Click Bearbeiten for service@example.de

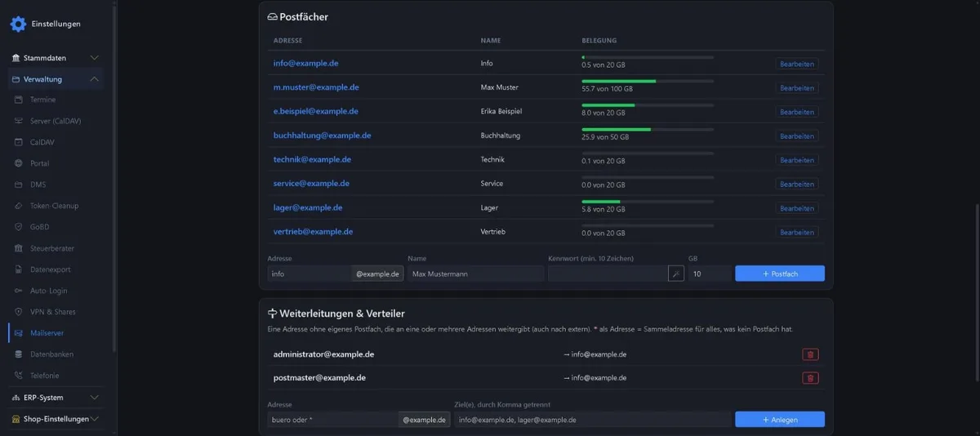click(796, 185)
